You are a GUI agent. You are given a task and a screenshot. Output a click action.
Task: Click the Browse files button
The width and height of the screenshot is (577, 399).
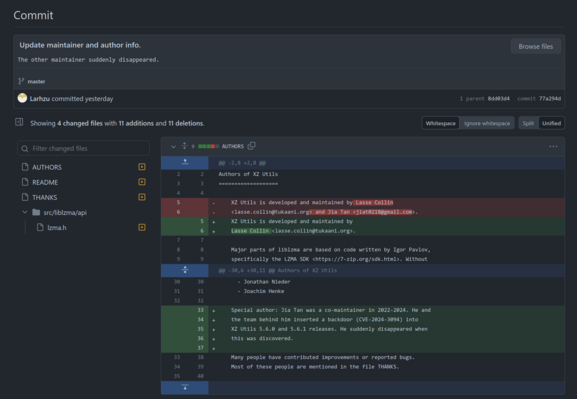point(535,46)
